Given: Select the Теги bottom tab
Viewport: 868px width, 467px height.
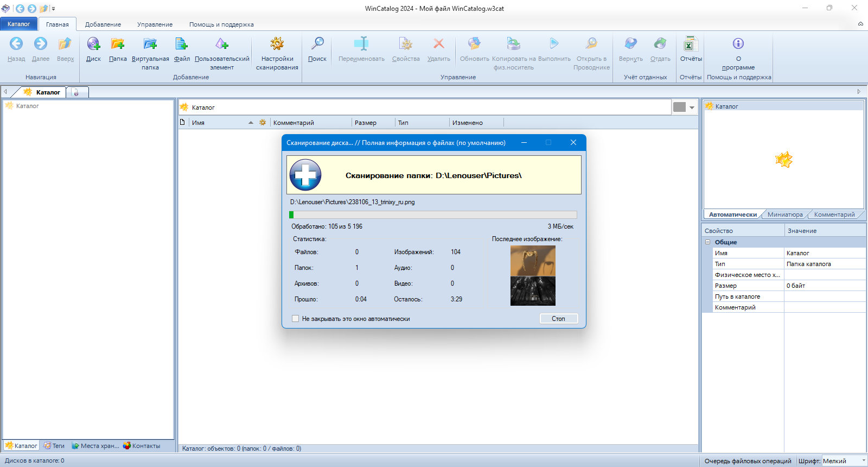Looking at the screenshot, I should (x=54, y=446).
